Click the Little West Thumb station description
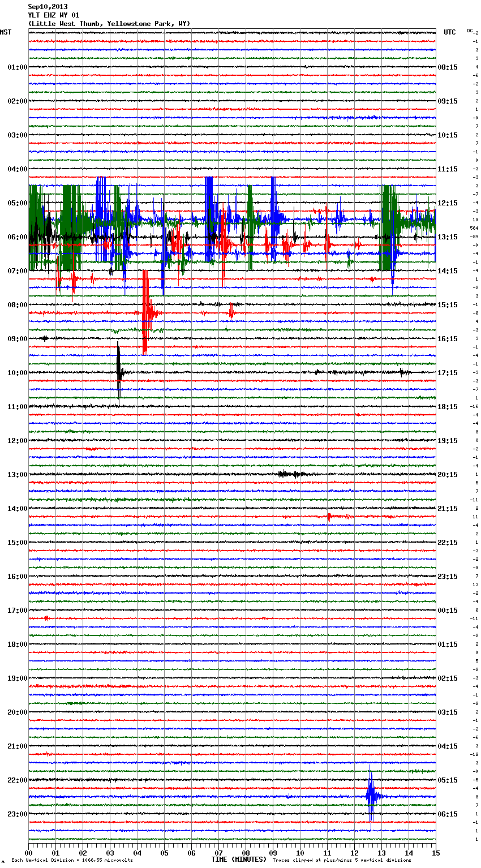Screen dimensions: 481x868 coord(109,24)
